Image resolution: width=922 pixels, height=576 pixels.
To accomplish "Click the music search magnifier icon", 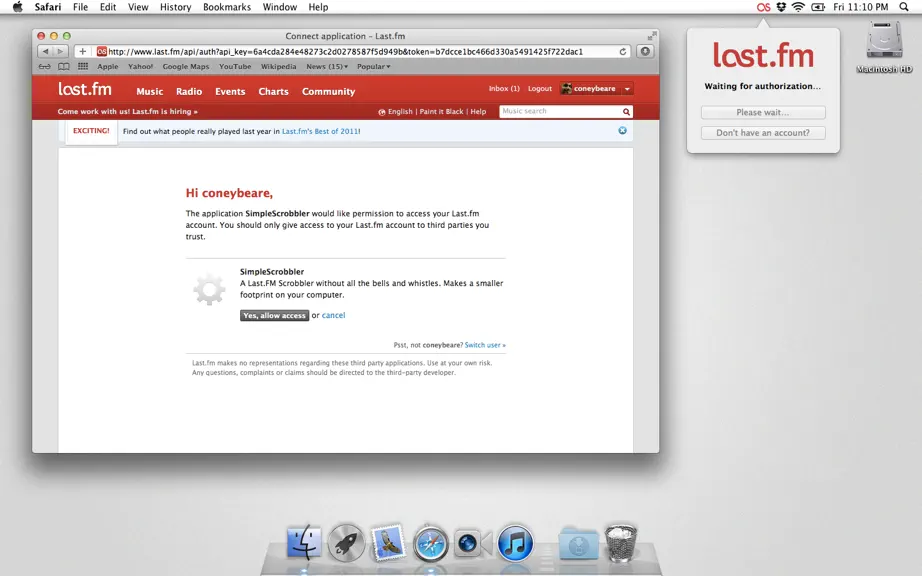I will (626, 112).
